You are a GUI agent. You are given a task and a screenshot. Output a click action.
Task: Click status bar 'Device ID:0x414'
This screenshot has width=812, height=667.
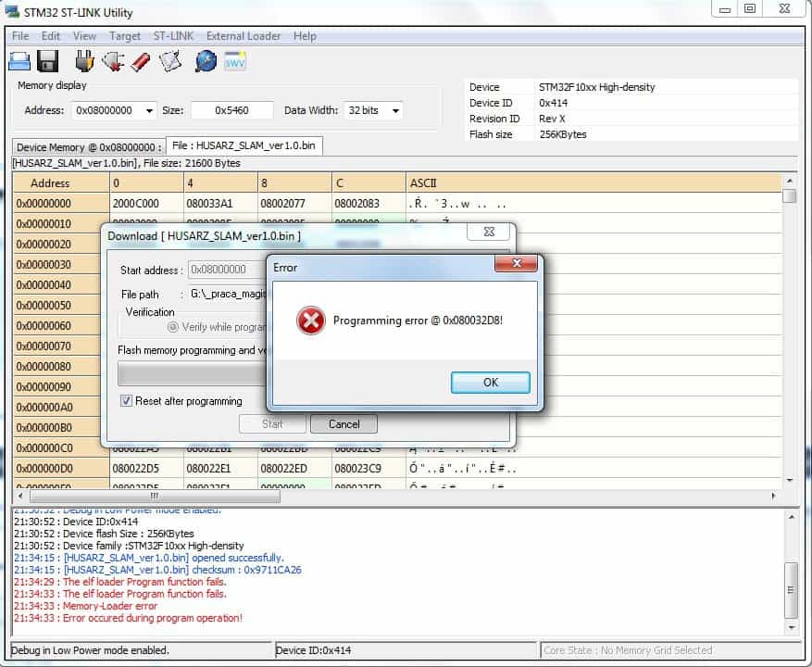click(x=313, y=650)
